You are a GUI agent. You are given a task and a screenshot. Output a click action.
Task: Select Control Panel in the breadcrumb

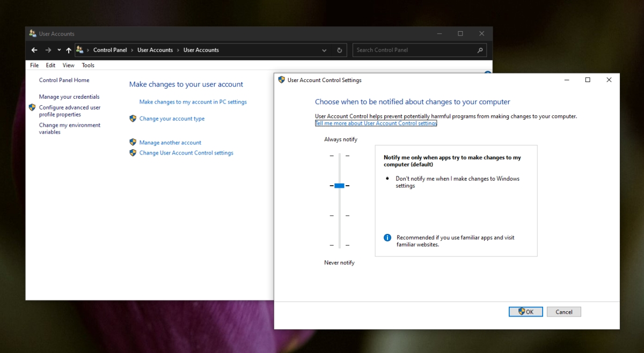click(x=110, y=50)
